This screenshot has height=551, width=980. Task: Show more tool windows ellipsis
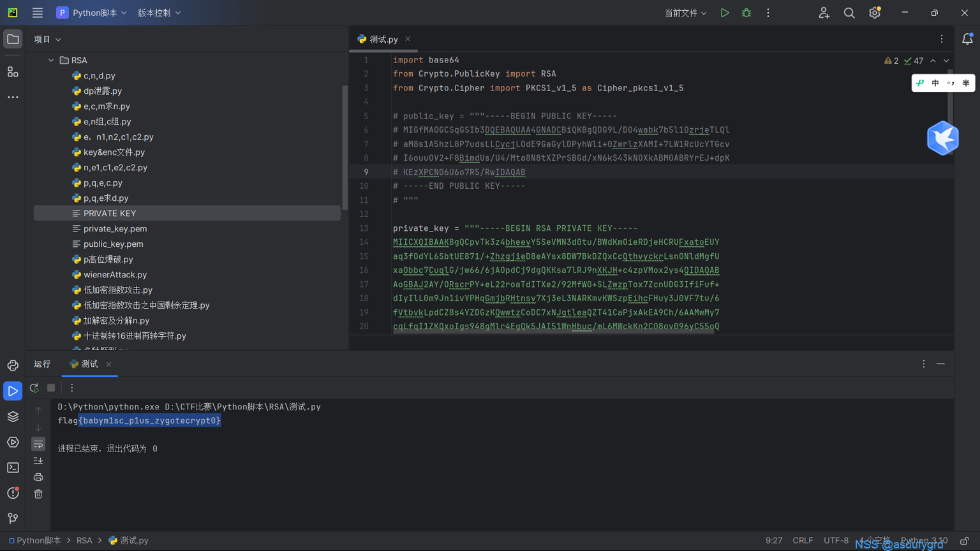(x=13, y=97)
